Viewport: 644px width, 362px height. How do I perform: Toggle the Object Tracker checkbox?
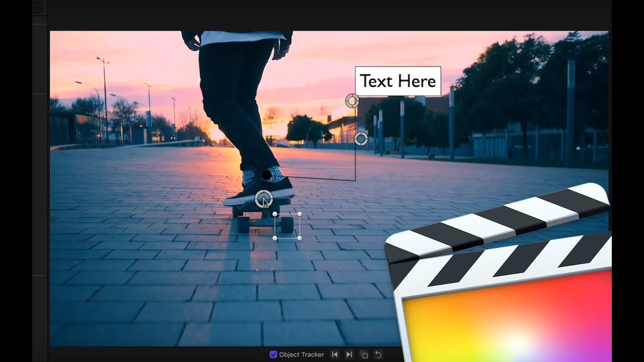click(273, 354)
